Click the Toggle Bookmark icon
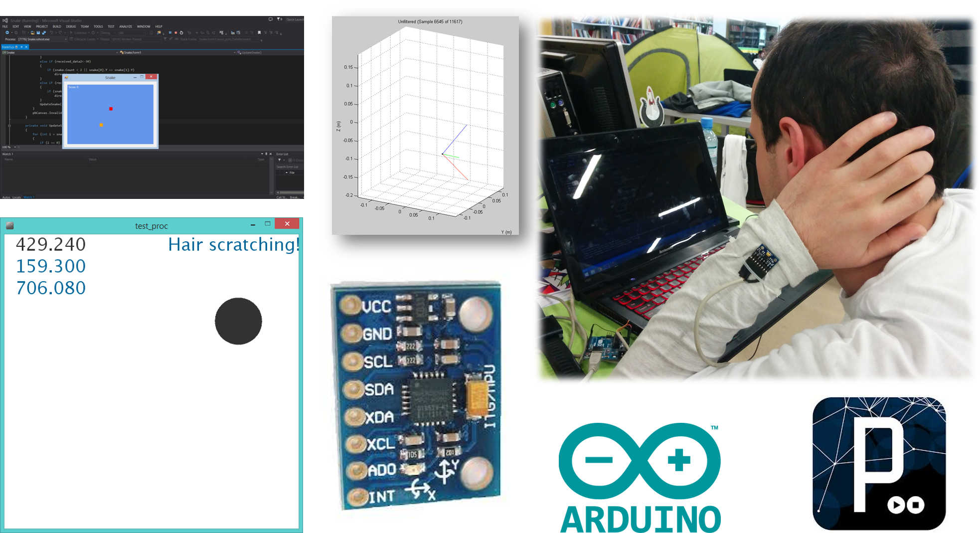 point(259,32)
